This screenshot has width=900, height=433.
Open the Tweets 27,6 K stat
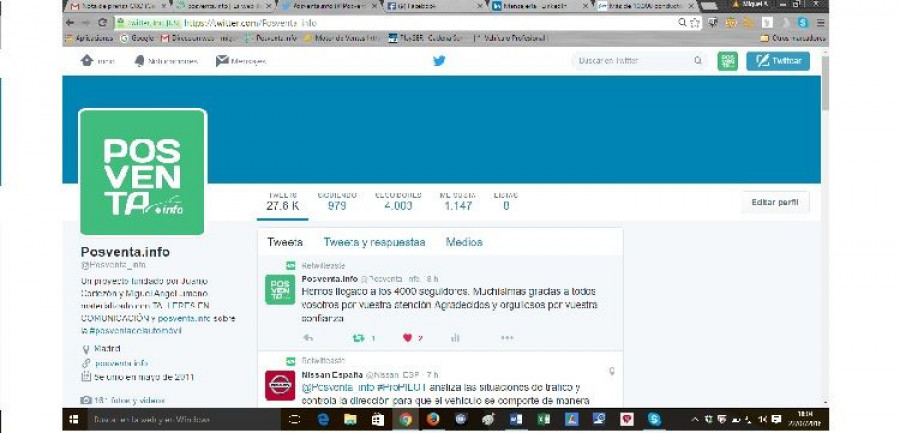282,201
